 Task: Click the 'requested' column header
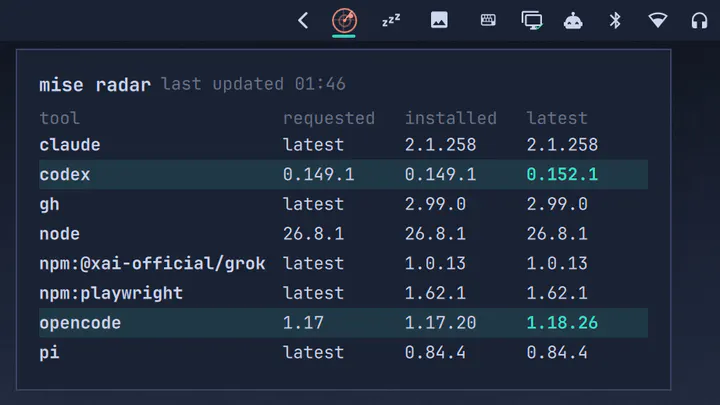329,118
